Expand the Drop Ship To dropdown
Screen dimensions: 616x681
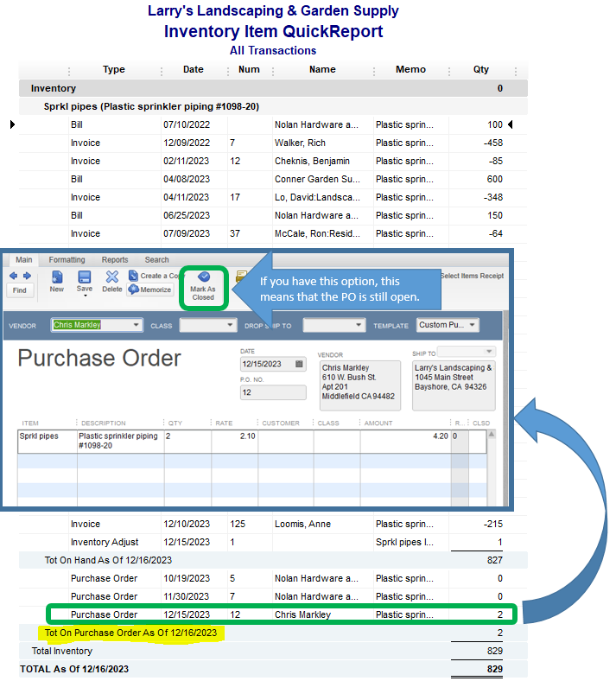358,325
